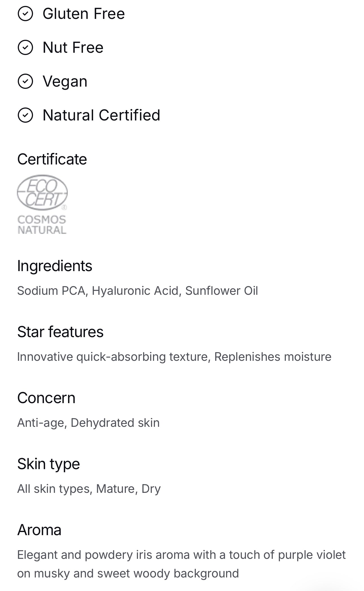The width and height of the screenshot is (364, 591).
Task: Select the Gluten Free label text
Action: (x=84, y=14)
